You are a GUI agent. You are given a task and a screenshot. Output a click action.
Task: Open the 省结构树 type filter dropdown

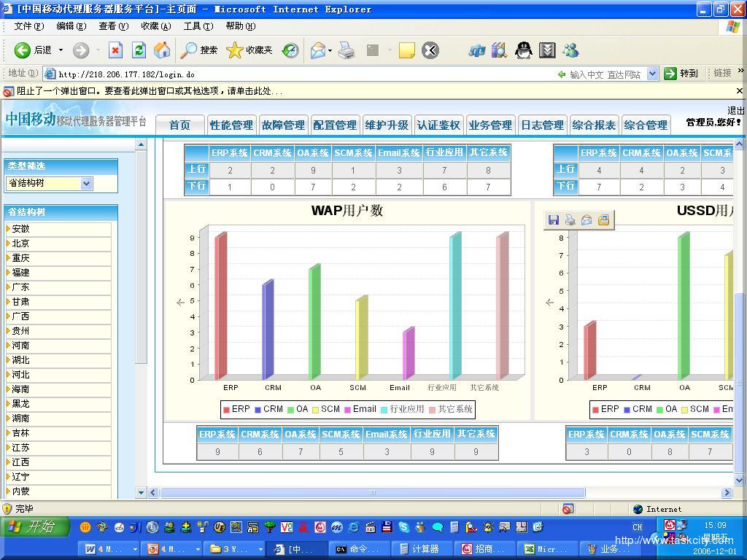pyautogui.click(x=86, y=183)
